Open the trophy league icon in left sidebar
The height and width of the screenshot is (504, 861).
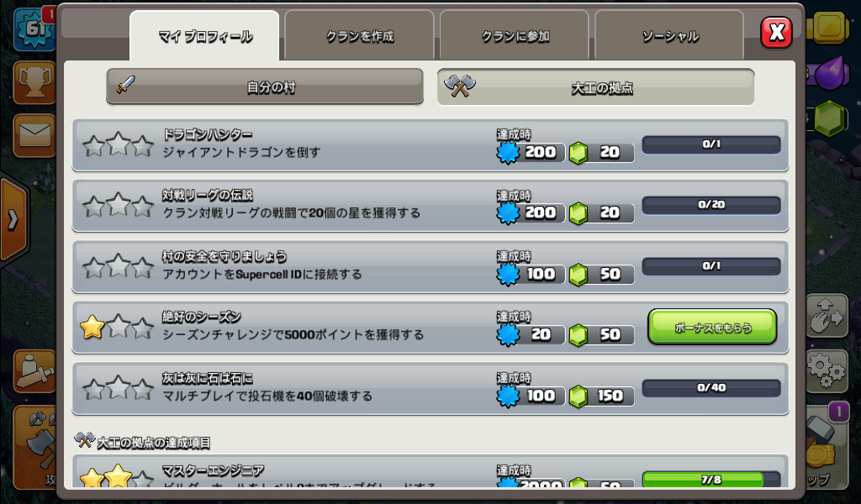pyautogui.click(x=34, y=82)
